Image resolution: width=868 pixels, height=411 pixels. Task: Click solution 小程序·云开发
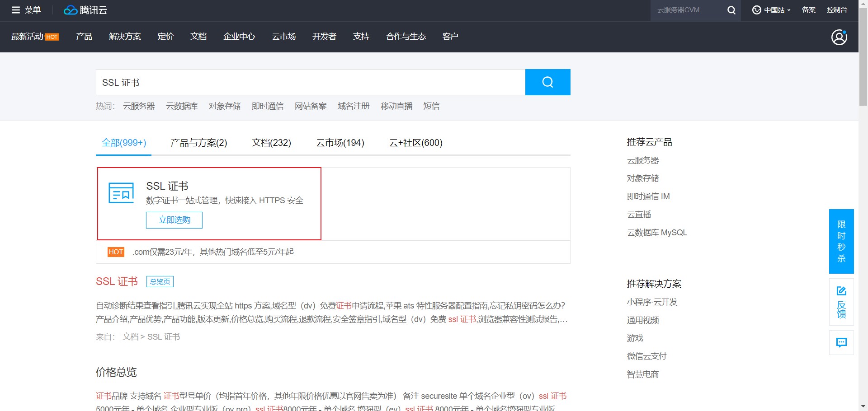pos(652,302)
